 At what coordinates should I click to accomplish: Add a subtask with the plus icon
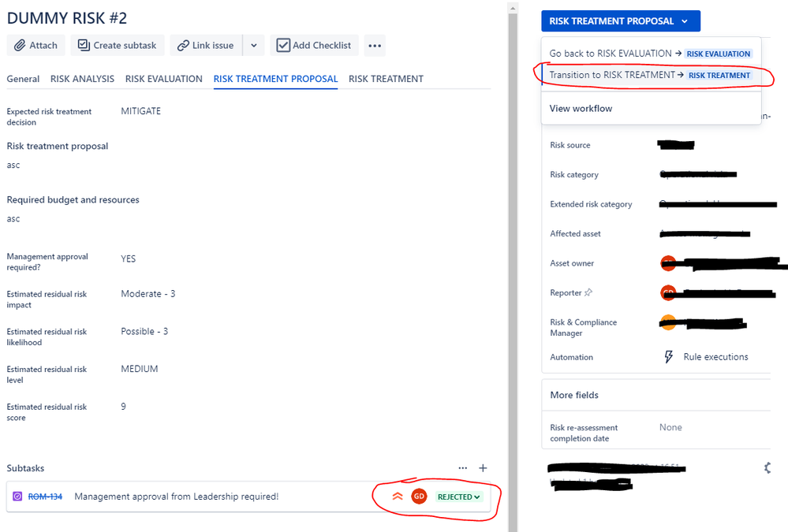click(483, 468)
